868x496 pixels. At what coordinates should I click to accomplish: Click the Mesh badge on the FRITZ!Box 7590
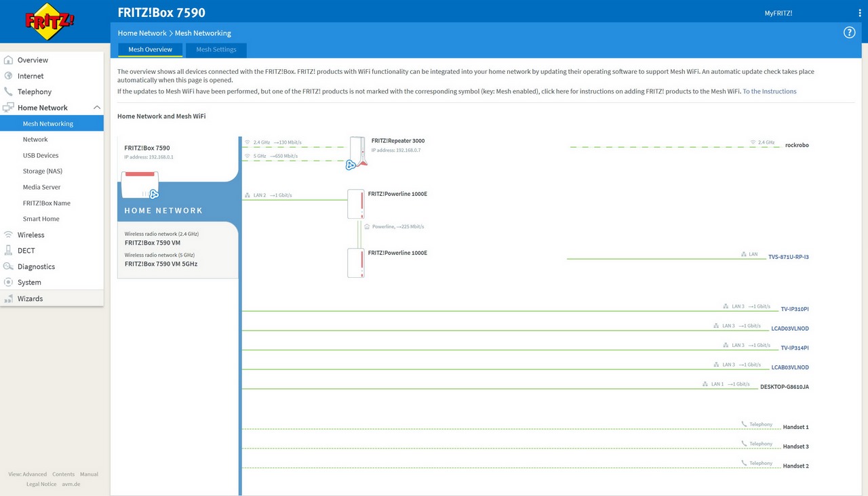tap(154, 194)
